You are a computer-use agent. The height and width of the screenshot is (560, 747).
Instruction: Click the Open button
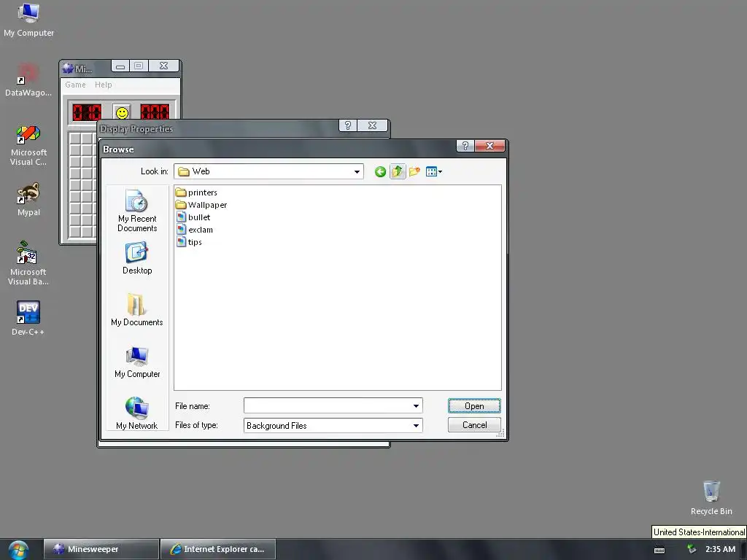pos(474,405)
